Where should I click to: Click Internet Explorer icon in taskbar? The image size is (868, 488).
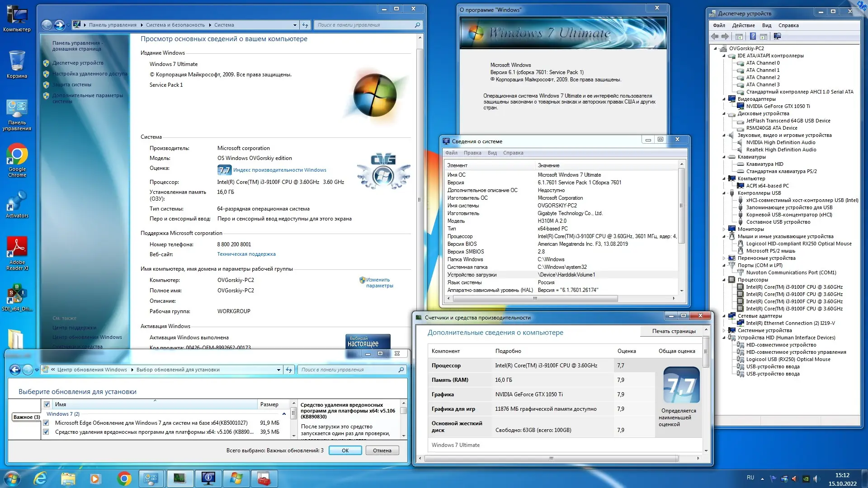coord(41,478)
